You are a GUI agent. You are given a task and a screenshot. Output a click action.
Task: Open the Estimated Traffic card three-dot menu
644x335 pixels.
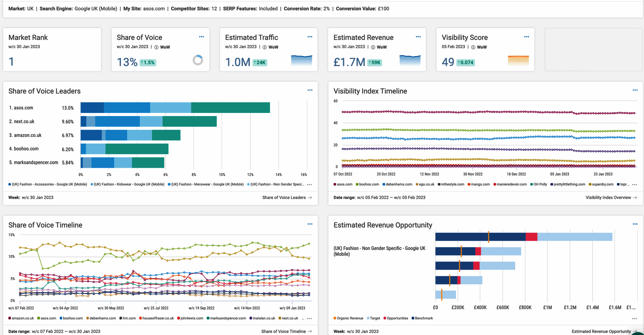(x=310, y=37)
